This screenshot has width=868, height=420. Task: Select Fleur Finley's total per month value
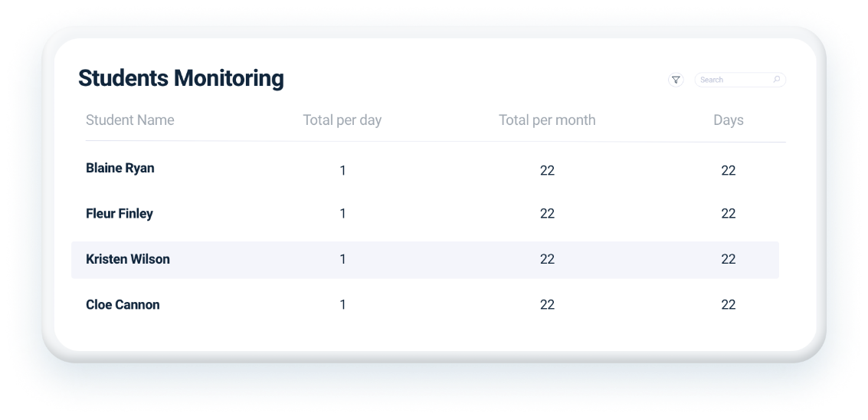(547, 214)
